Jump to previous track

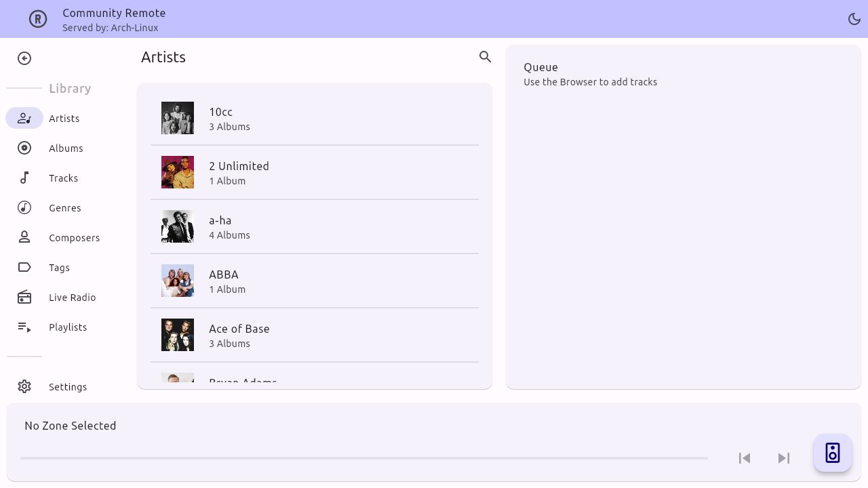[744, 458]
